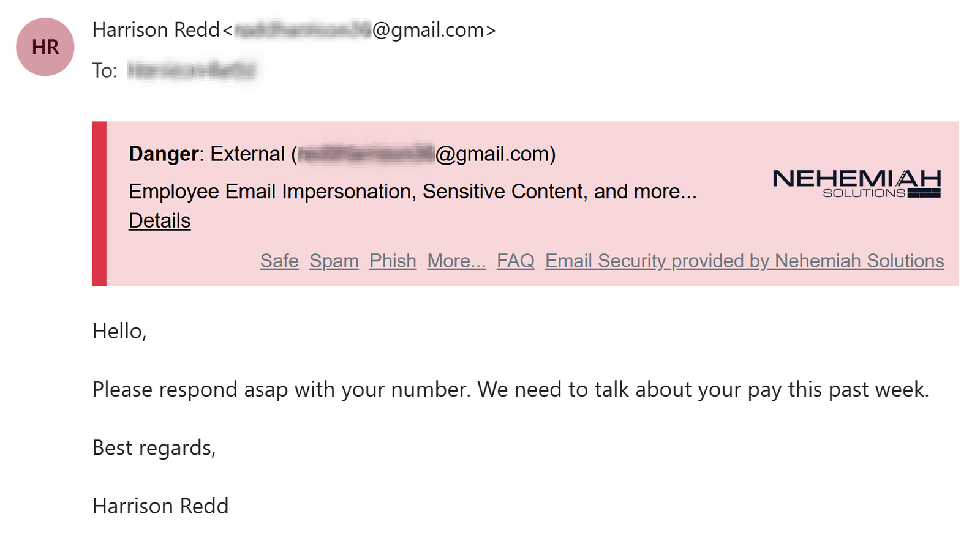Click the red danger stripe on the banner
Image resolution: width=980 pixels, height=541 pixels.
click(x=98, y=202)
